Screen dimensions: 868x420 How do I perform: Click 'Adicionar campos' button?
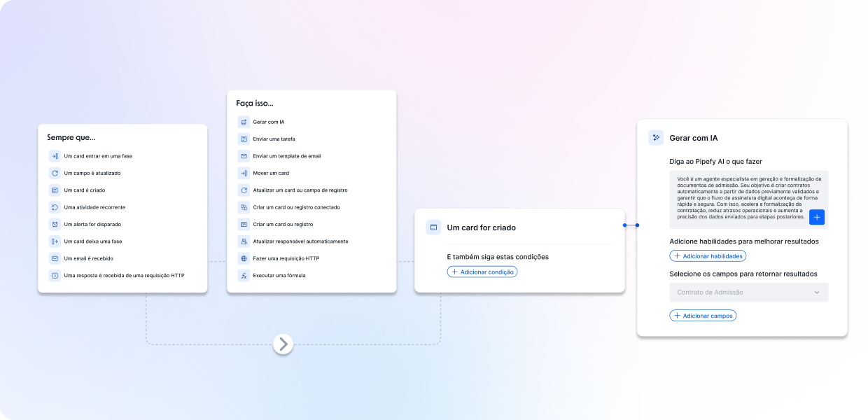tap(703, 316)
